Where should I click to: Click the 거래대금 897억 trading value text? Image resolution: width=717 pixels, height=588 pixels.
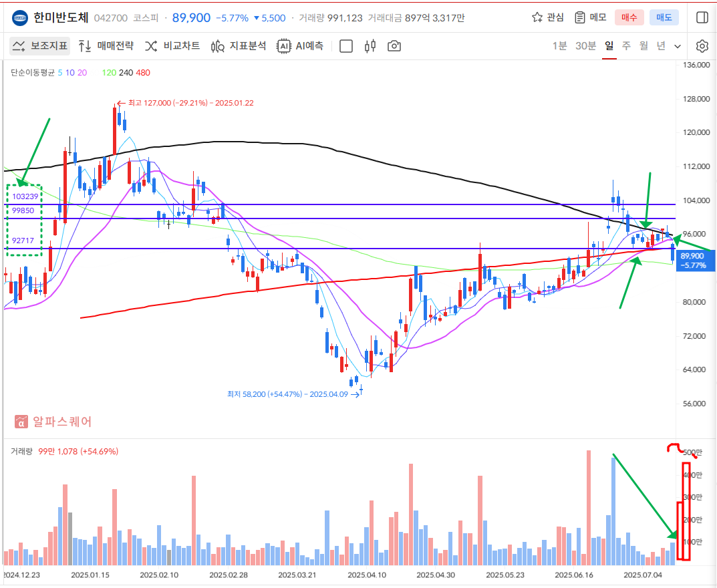pyautogui.click(x=416, y=18)
